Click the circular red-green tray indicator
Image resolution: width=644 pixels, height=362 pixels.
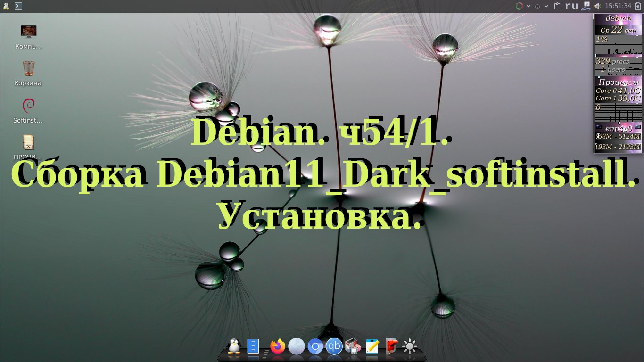519,6
